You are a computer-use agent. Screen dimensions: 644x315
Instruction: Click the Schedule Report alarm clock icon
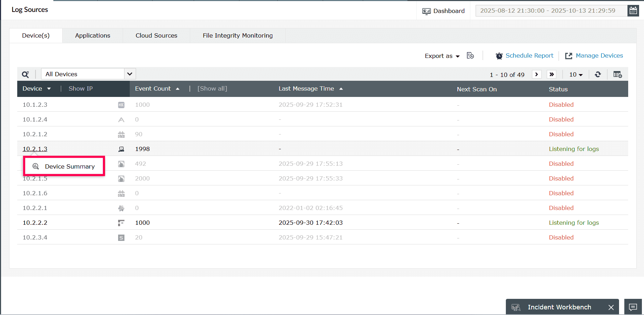[499, 56]
